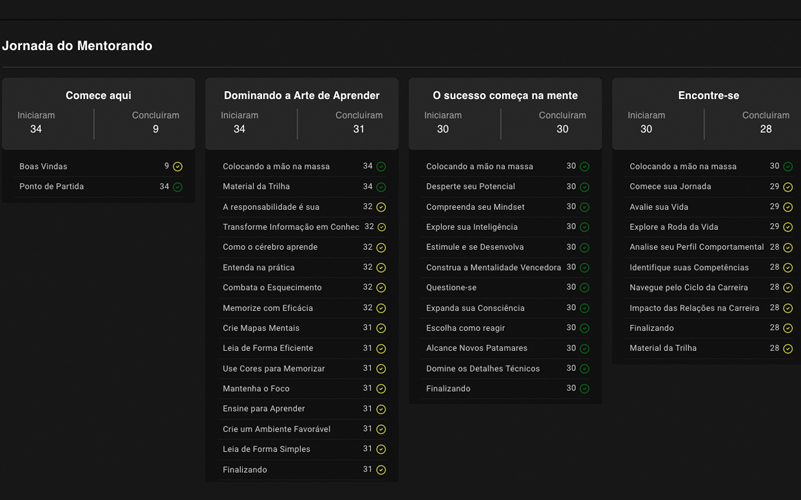Click the check icon next to Desperte seu Potencial
Viewport: 801px width, 500px height.
585,187
